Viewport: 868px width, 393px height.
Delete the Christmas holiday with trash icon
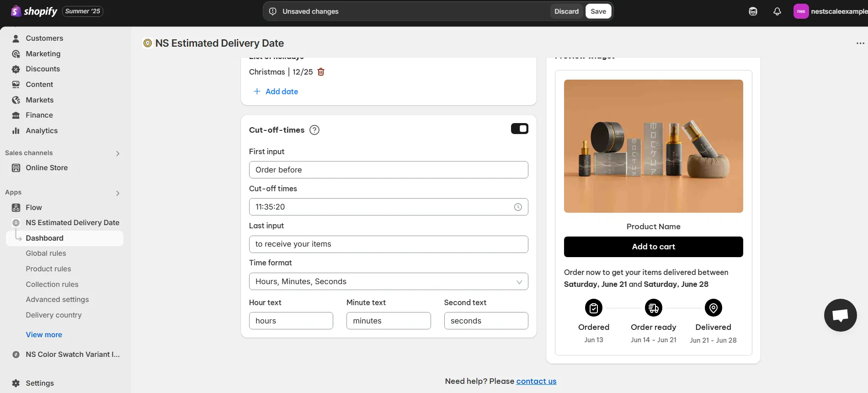coord(321,72)
